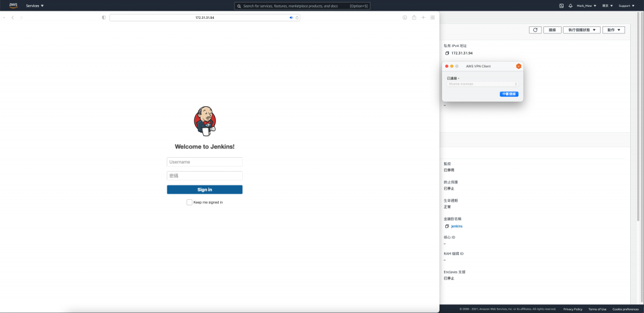Image resolution: width=644 pixels, height=313 pixels.
Task: Click the Jenkins butler logo
Action: (x=205, y=121)
